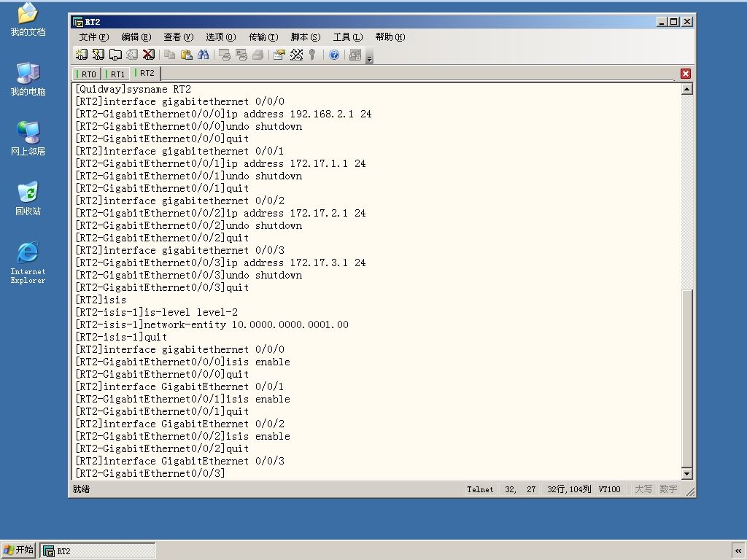Click the '32行, 104列' status bar entry

[x=569, y=489]
